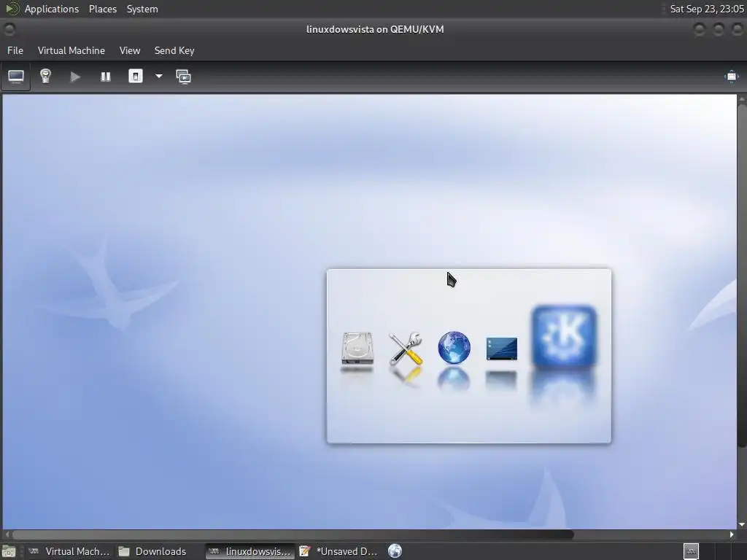Pause the virtual machine
Image resolution: width=747 pixels, height=560 pixels.
tap(105, 76)
